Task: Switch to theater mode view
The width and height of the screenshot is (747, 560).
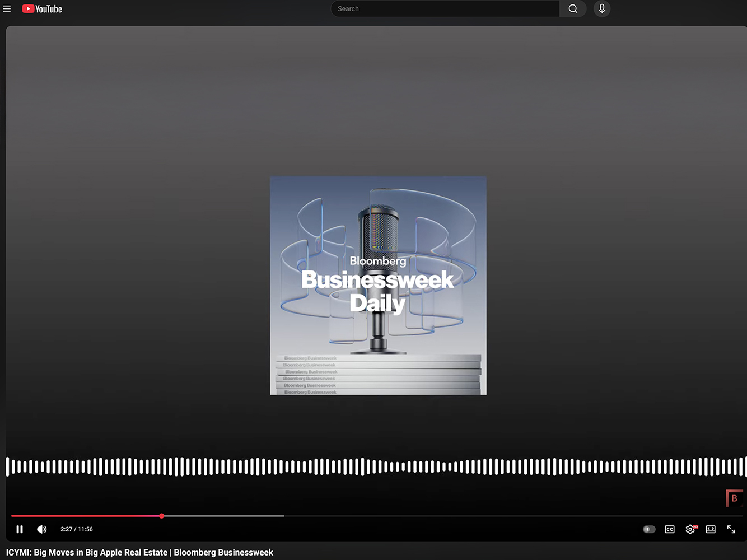Action: click(x=711, y=529)
